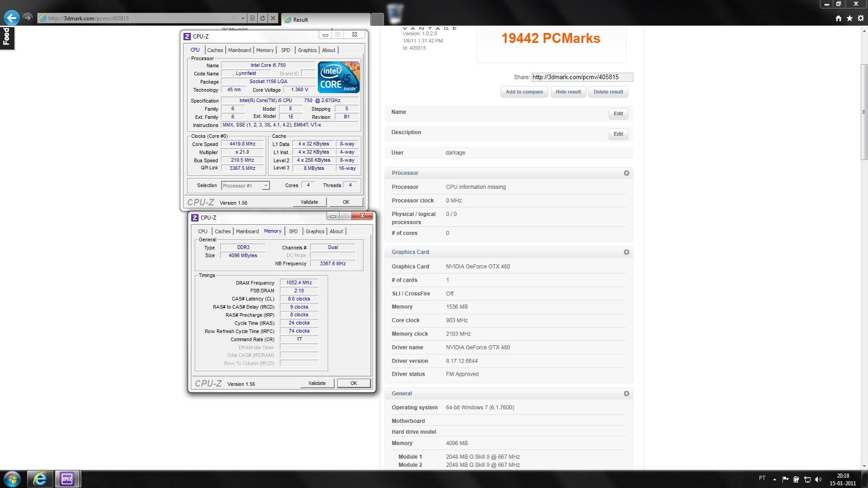
Task: Open Graphics tab in lower CPU-Z window
Action: [315, 231]
